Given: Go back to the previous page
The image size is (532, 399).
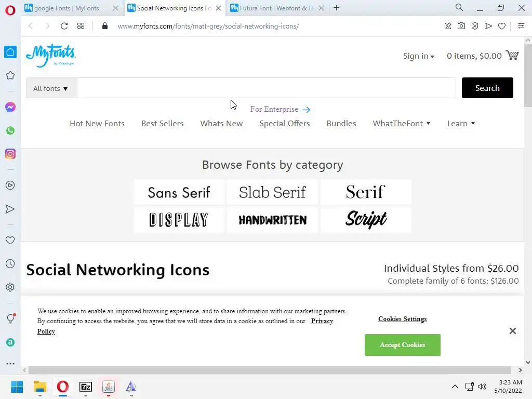Looking at the screenshot, I should 31,26.
